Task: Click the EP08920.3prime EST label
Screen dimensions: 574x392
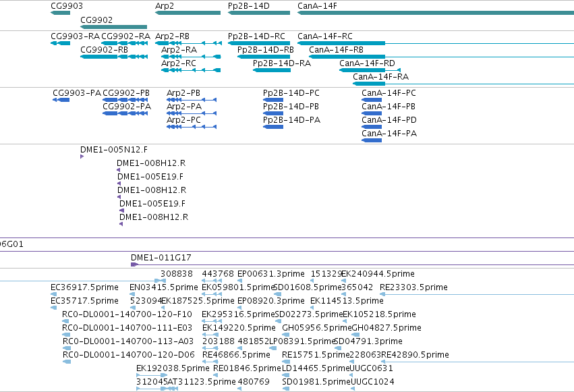Action: 271,301
